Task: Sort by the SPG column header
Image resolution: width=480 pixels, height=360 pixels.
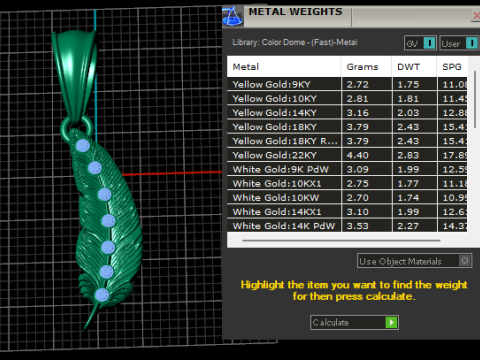Action: click(x=452, y=67)
